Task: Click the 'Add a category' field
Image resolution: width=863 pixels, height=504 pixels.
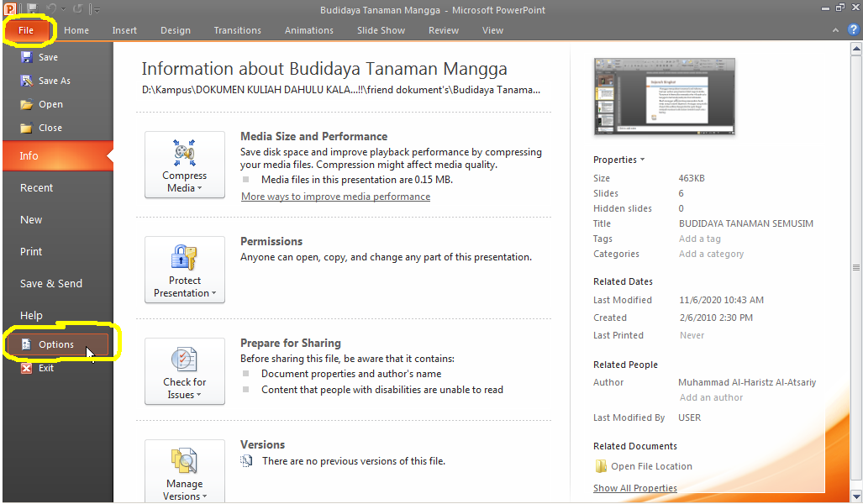Action: (x=711, y=254)
